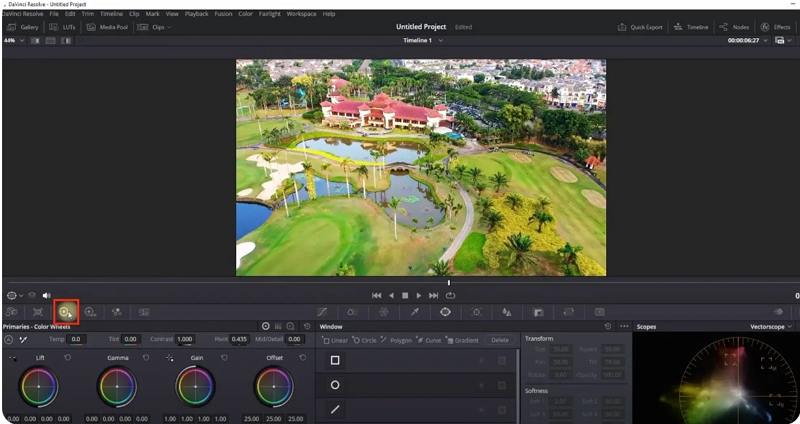
Task: Select the Power Window palette icon
Action: [x=445, y=312]
